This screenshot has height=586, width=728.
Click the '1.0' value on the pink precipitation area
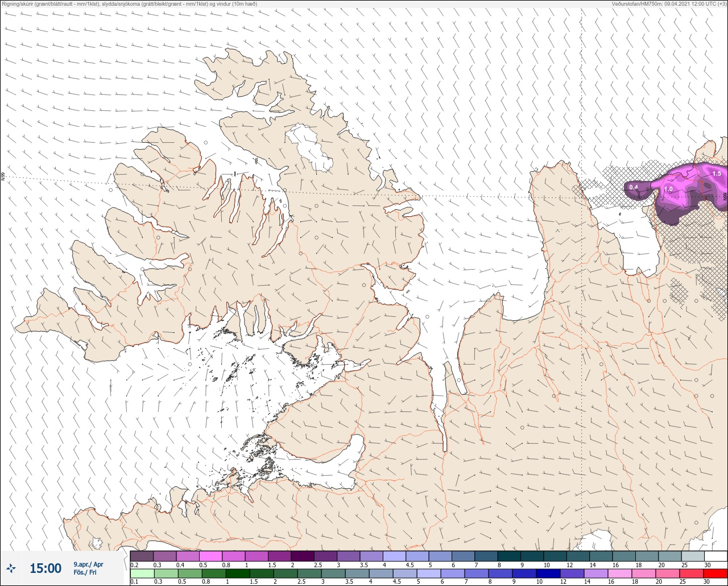(x=668, y=189)
